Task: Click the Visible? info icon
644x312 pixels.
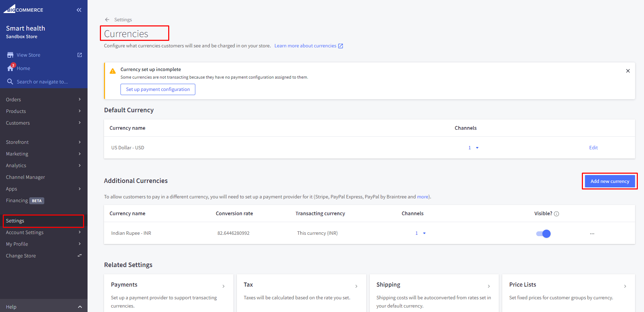Action: (556, 214)
